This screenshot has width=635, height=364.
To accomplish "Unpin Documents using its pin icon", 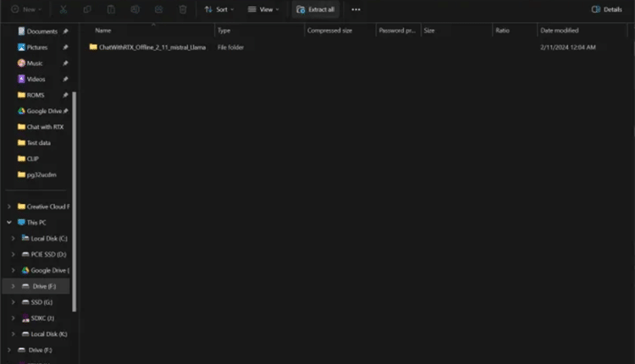I will pyautogui.click(x=65, y=31).
